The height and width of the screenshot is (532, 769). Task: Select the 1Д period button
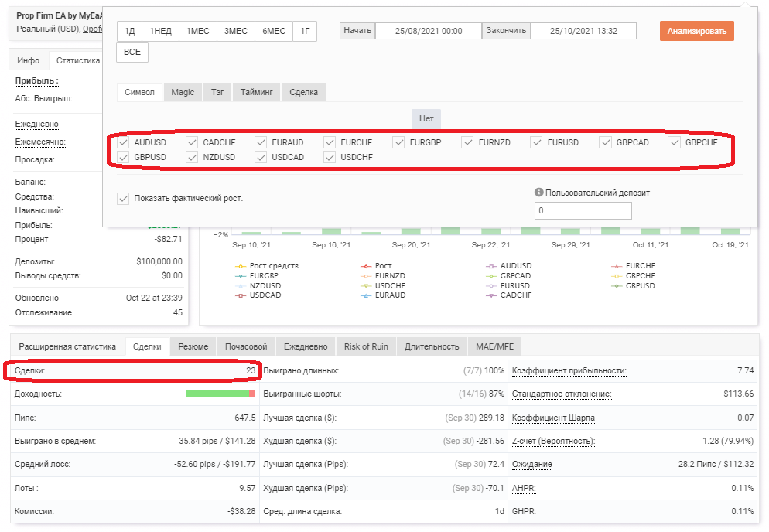point(129,32)
